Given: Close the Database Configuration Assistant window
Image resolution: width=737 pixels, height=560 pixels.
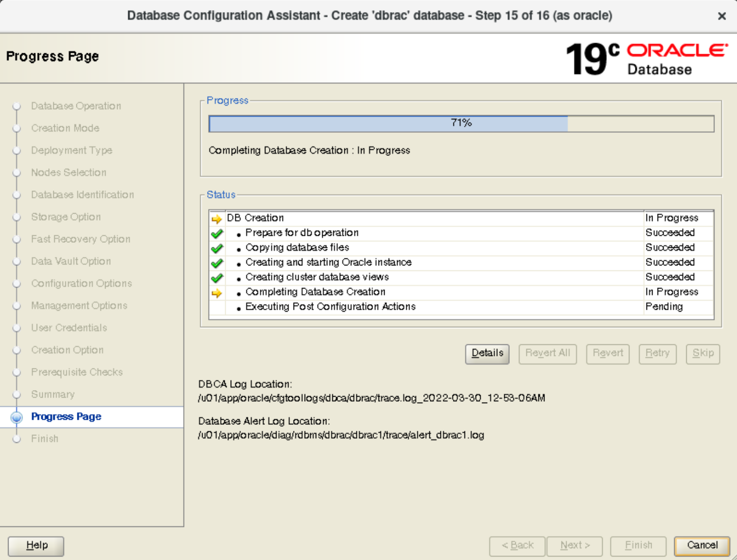Looking at the screenshot, I should (x=722, y=16).
